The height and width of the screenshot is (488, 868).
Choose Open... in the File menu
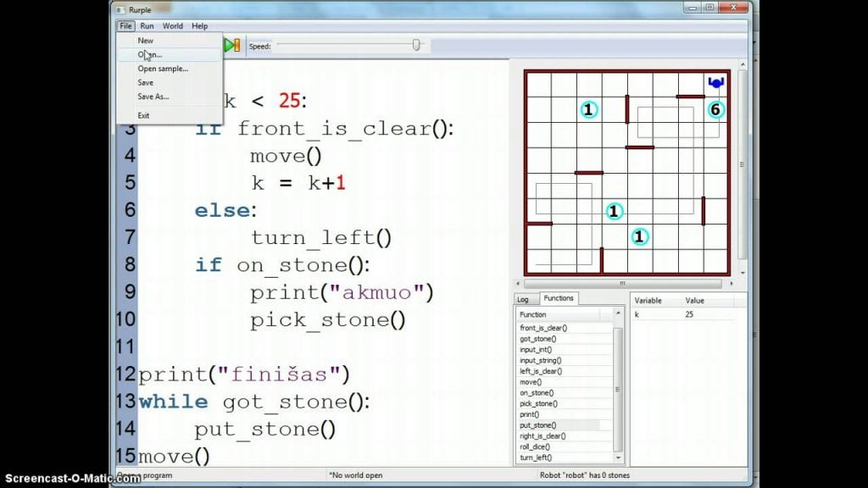(x=149, y=54)
